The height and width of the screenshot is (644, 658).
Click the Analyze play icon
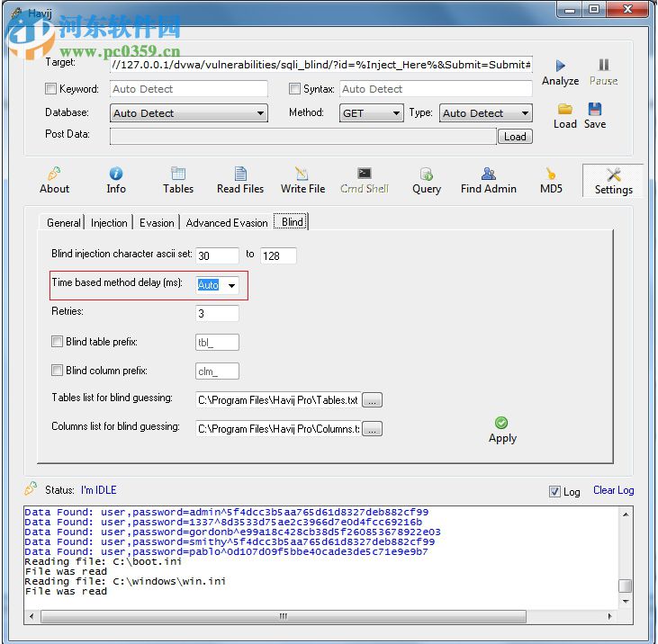point(560,66)
